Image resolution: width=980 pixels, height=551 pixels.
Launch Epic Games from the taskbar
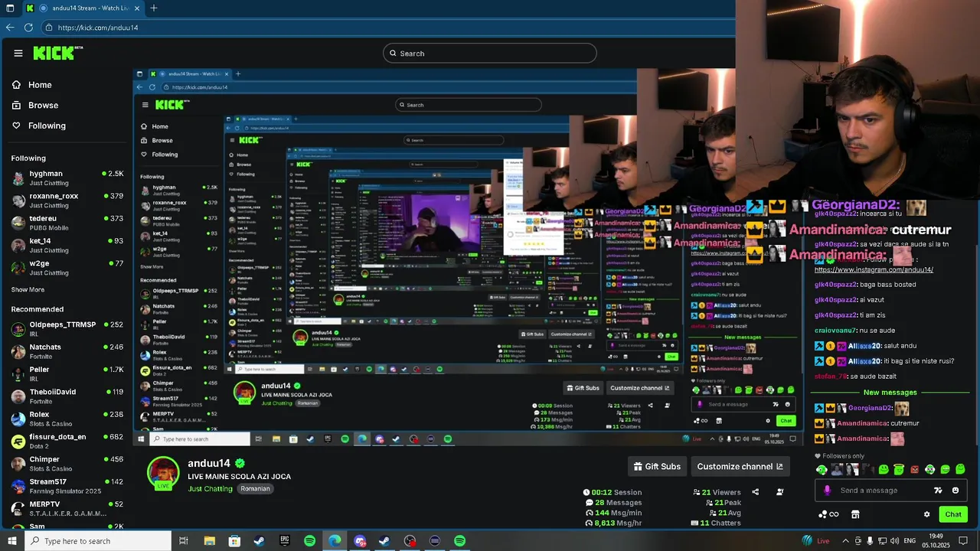[x=285, y=541]
